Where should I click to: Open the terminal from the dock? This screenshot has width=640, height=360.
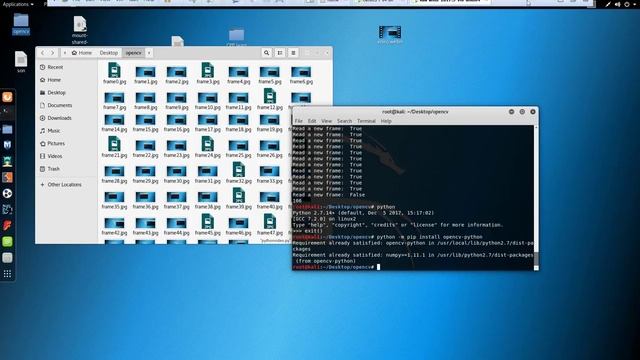click(7, 111)
